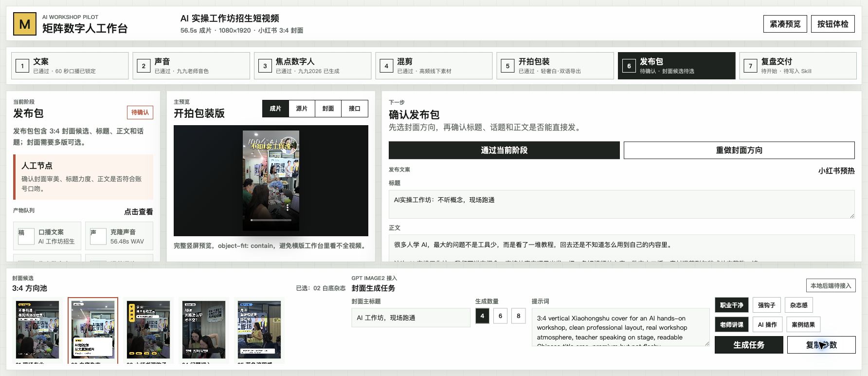Switch preview to 封面 tab
Viewport: 868px width, 376px height.
328,109
